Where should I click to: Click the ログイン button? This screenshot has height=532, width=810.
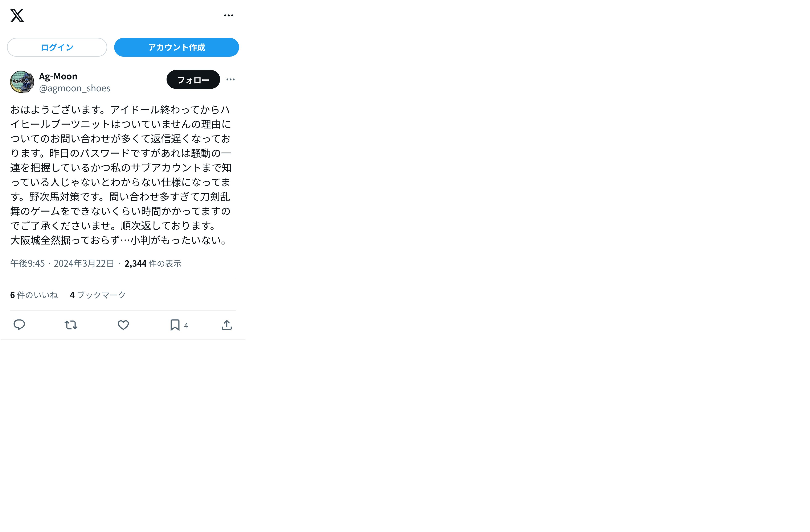(57, 47)
